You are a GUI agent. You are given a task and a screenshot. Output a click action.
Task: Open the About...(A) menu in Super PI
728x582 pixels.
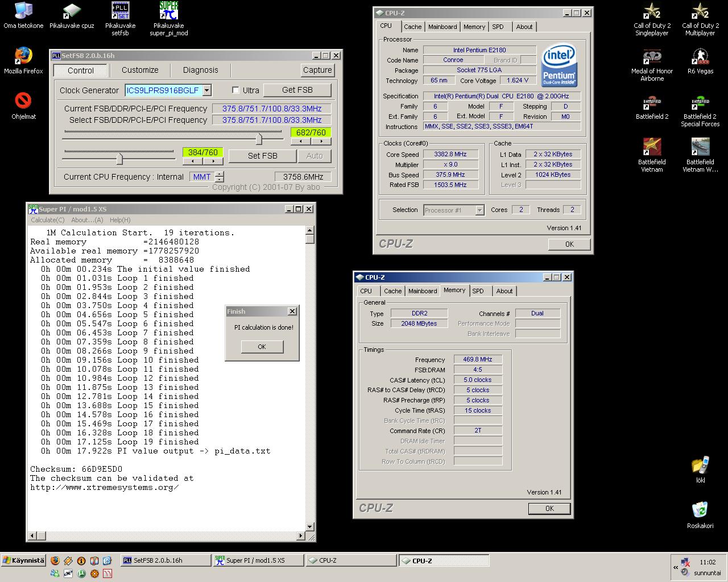87,220
